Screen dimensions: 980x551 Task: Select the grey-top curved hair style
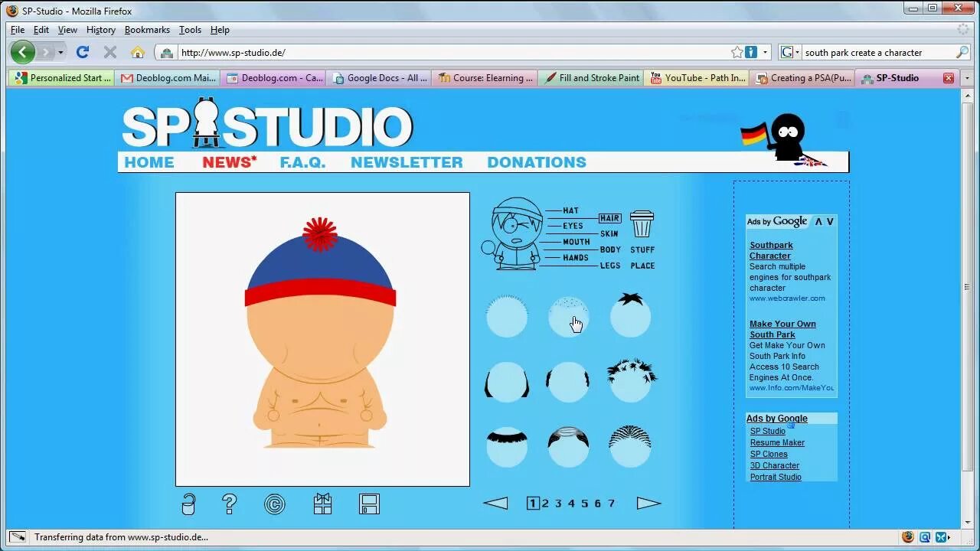[568, 447]
